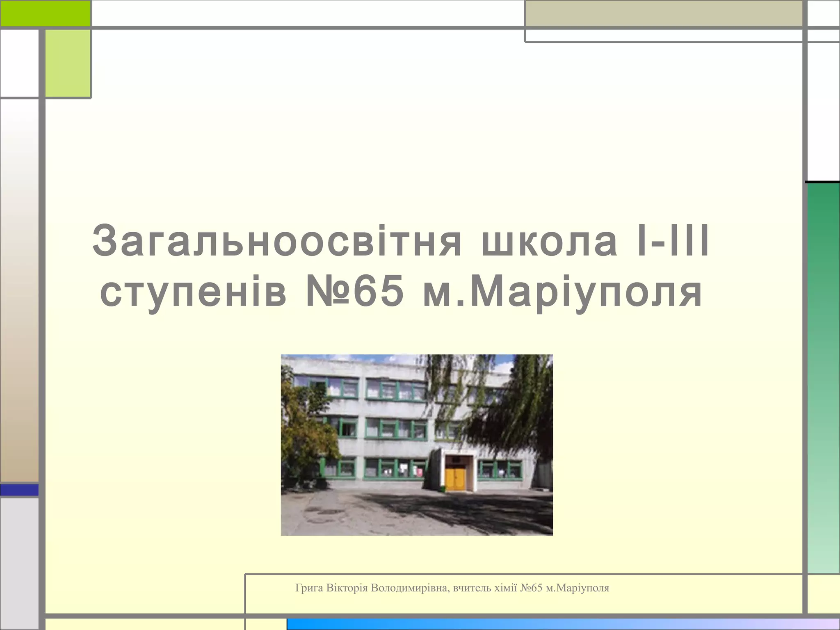This screenshot has width=840, height=630.
Task: Click the beige rectangle at the top right
Action: click(x=663, y=13)
